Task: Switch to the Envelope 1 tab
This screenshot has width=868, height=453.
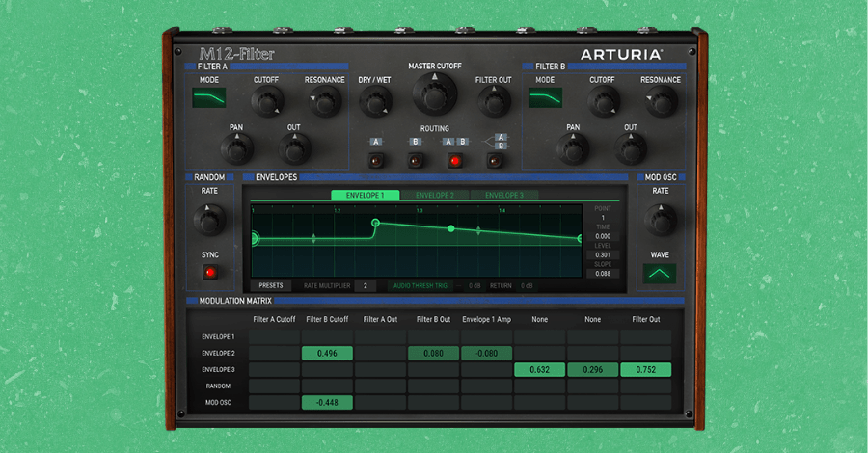Action: [x=365, y=196]
